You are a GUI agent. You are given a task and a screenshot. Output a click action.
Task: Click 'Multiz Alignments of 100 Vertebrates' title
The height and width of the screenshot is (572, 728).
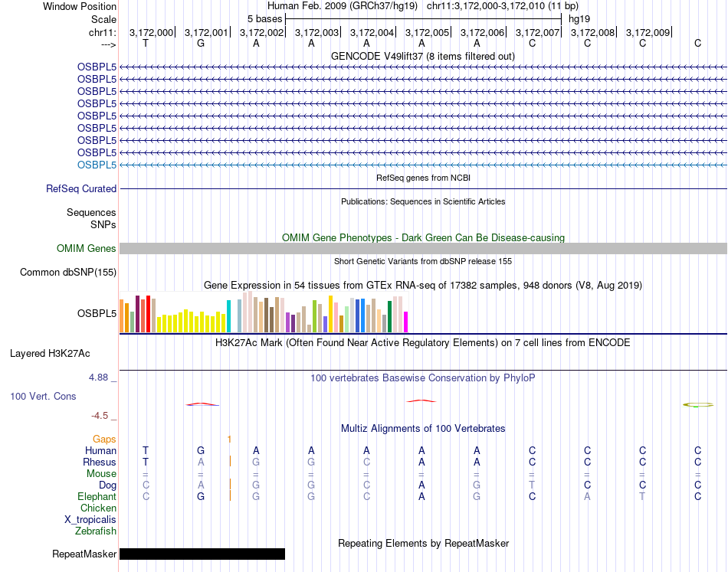tap(423, 429)
